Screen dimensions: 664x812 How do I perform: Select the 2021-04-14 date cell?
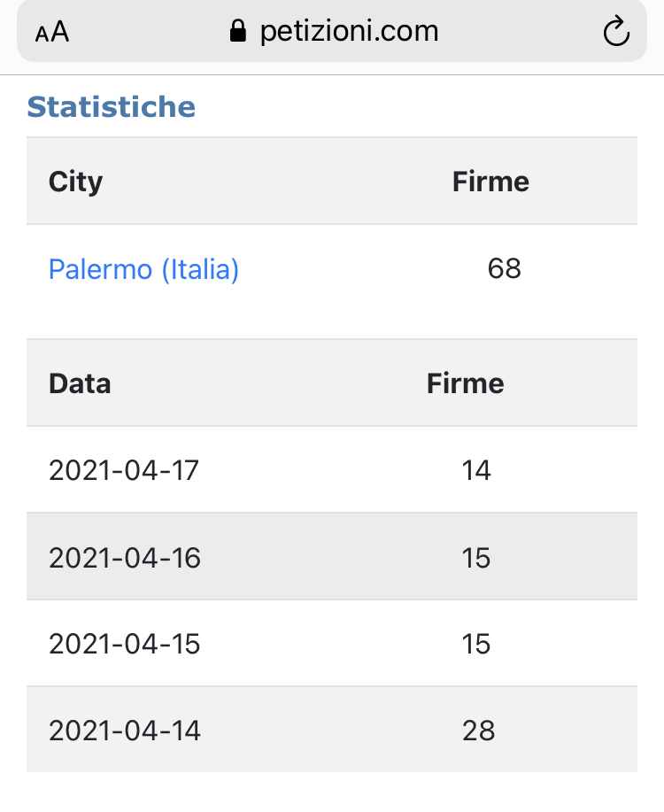[x=124, y=731]
